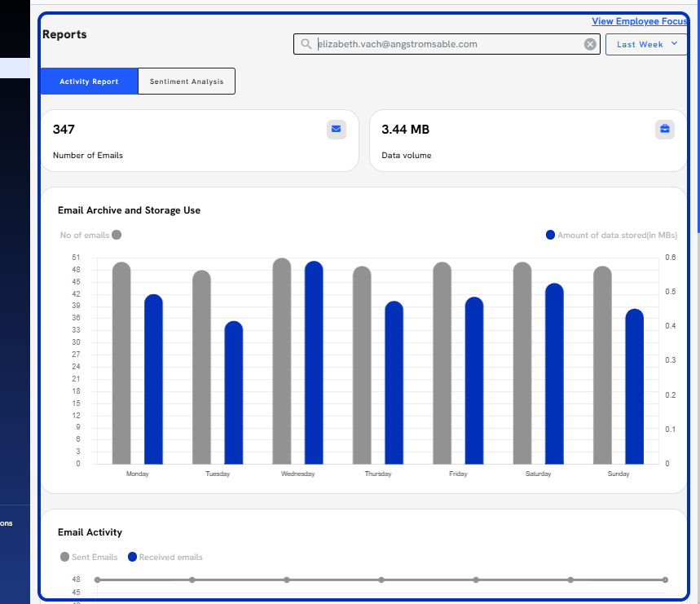
Task: Click the 51 value on the left axis
Action: [76, 257]
